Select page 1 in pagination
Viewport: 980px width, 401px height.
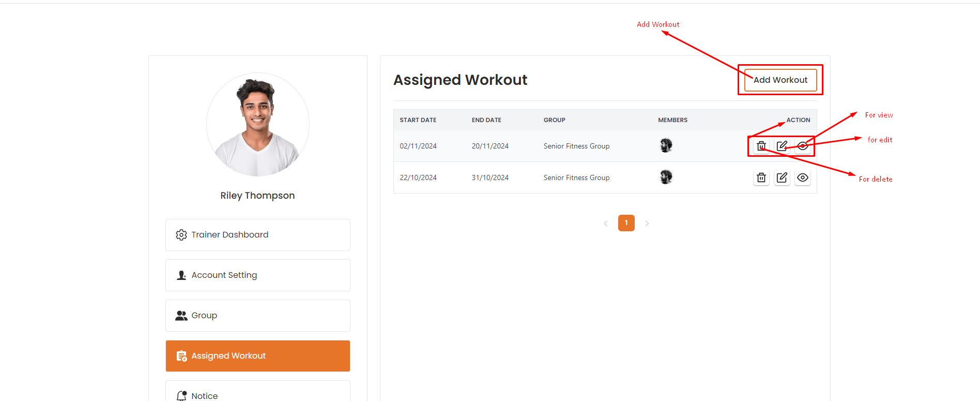[x=626, y=223]
